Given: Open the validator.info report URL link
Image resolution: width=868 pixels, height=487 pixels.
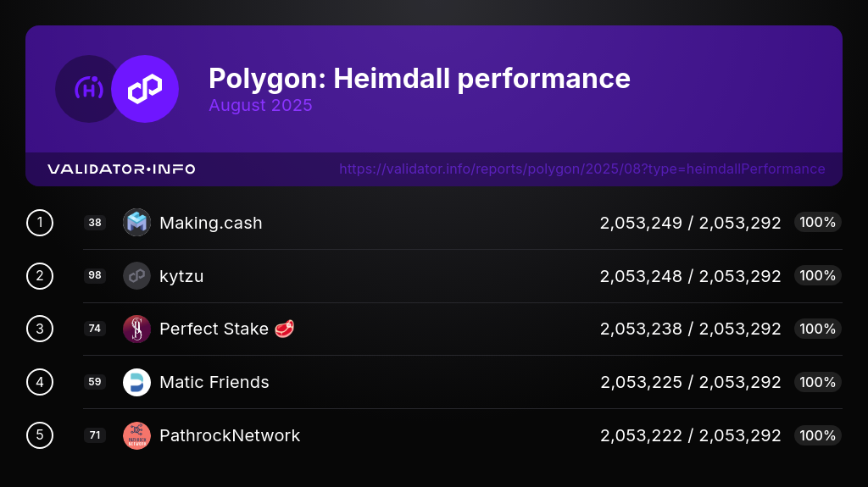Looking at the screenshot, I should [581, 169].
